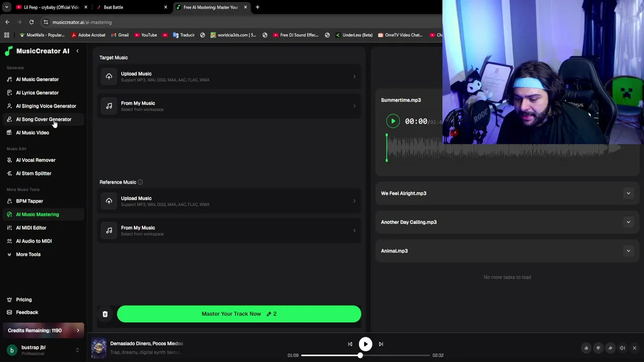Open AI Lyrics Generator

(x=37, y=93)
